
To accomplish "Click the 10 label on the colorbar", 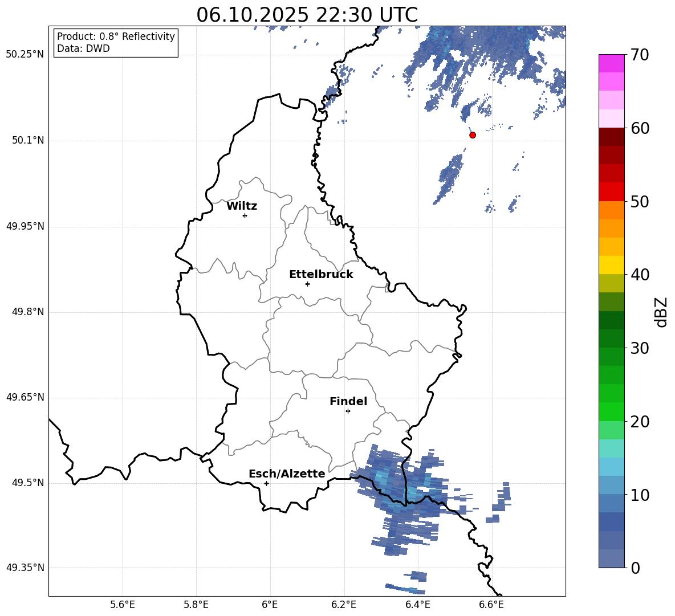I will (x=640, y=495).
